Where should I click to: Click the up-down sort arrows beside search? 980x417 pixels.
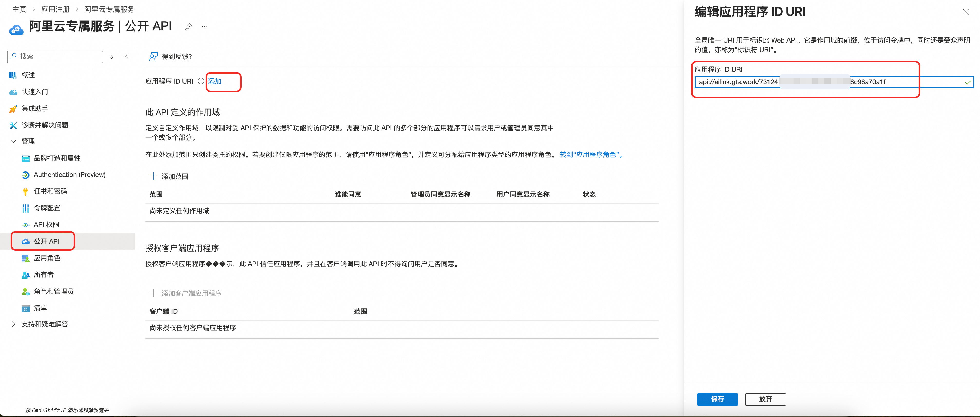coord(111,57)
